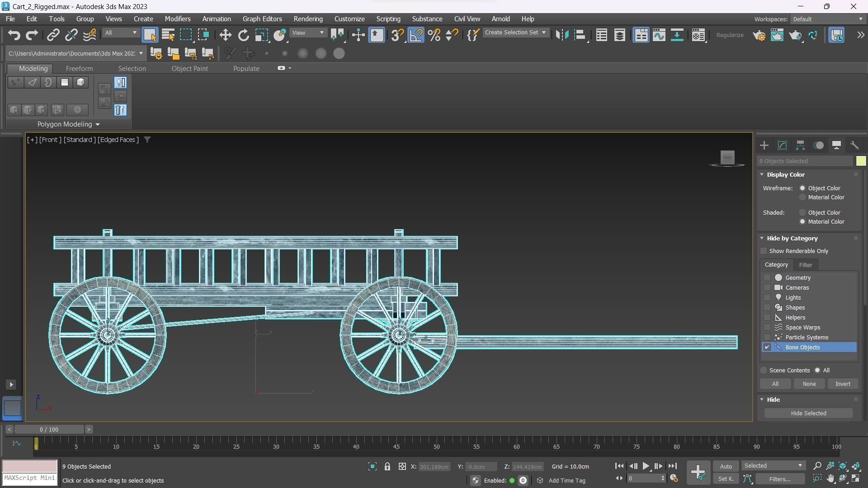Open the Rendering menu

(x=308, y=19)
